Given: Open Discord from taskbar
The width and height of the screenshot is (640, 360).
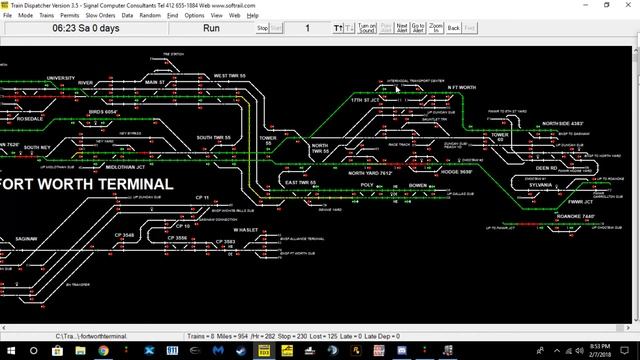Looking at the screenshot, I should pyautogui.click(x=402, y=351).
